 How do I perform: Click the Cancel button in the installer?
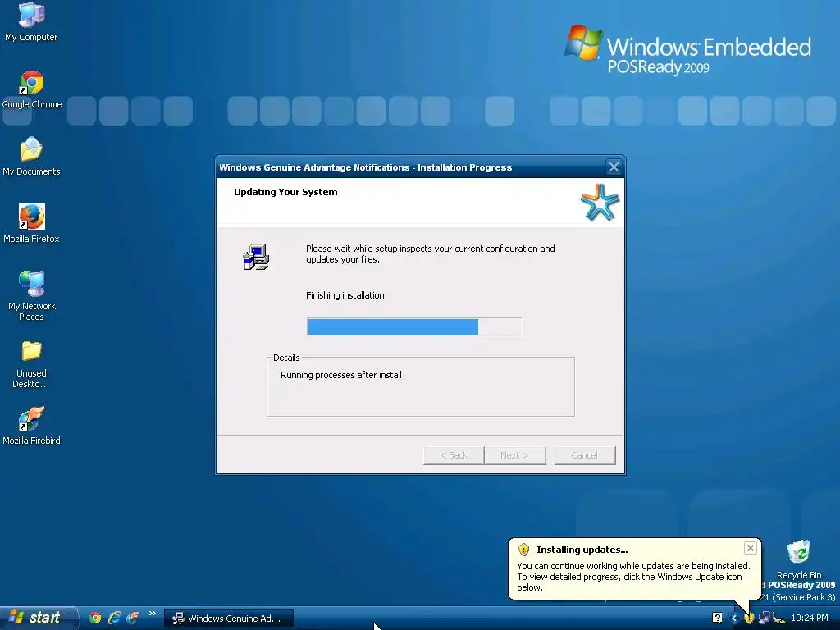click(x=584, y=455)
